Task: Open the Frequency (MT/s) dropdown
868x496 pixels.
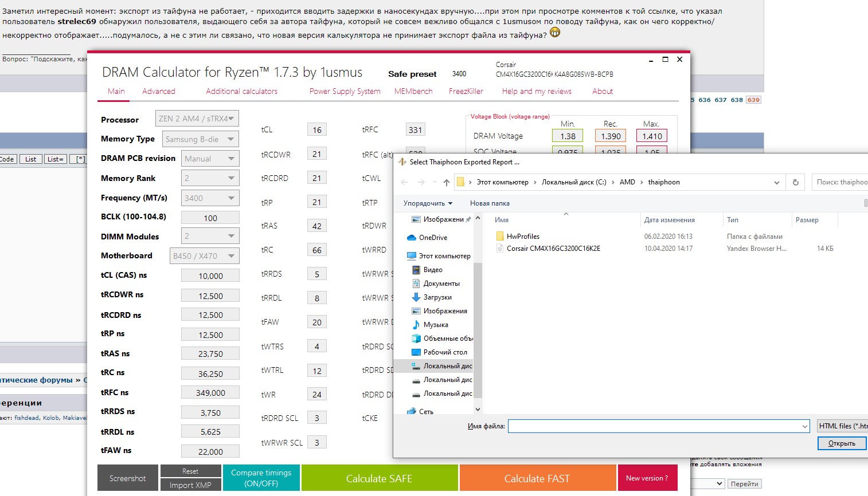Action: (210, 198)
